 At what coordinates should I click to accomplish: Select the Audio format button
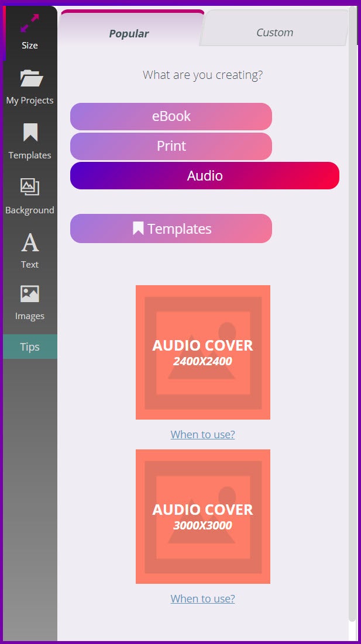pos(205,176)
